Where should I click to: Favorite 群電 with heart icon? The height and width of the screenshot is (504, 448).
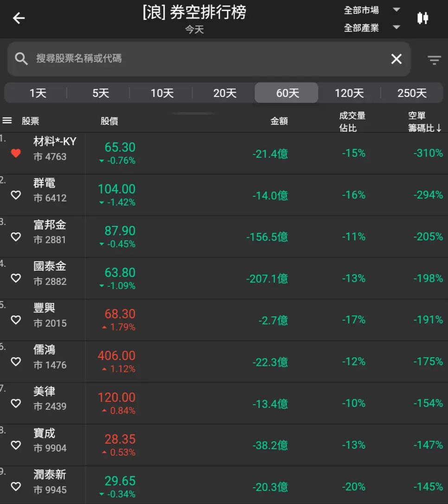tap(16, 195)
